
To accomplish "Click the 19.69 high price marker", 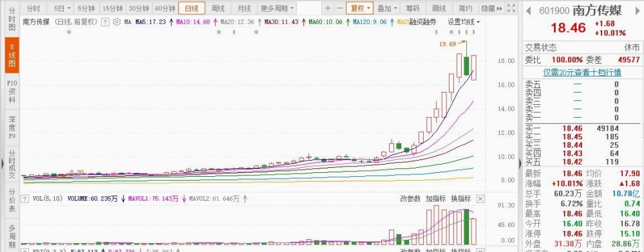I will click(448, 44).
